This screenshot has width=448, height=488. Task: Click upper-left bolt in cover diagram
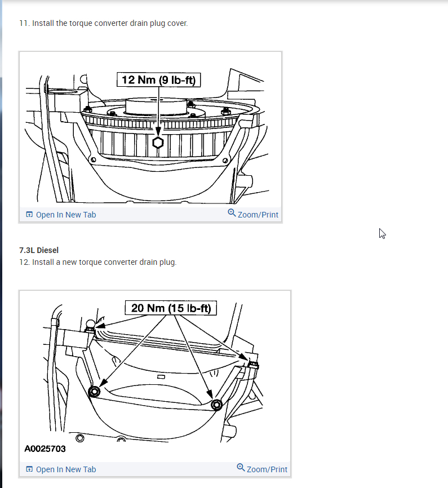pos(90,326)
